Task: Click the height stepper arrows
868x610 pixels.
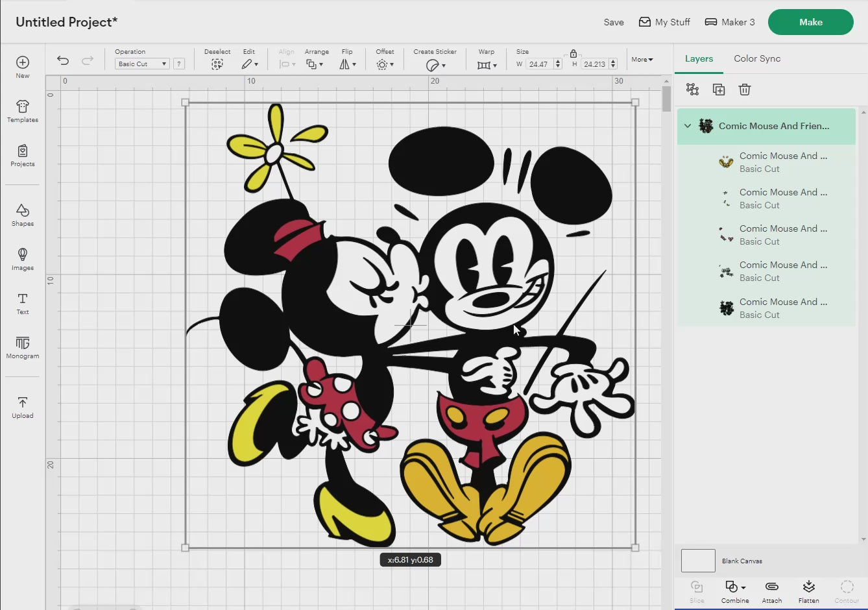Action: [x=612, y=64]
